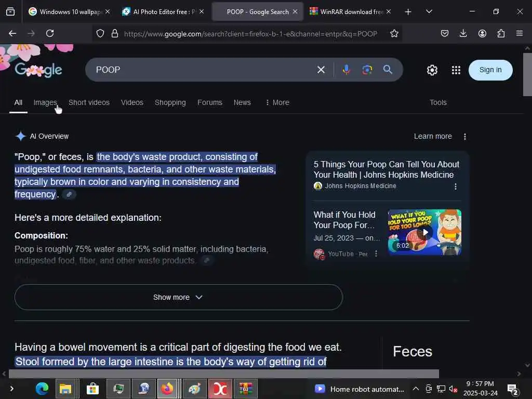Open the Google apps grid

coord(456,70)
